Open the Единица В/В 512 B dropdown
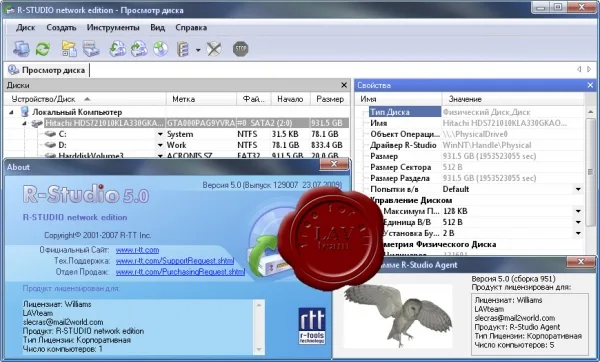The image size is (600, 362). (578, 222)
